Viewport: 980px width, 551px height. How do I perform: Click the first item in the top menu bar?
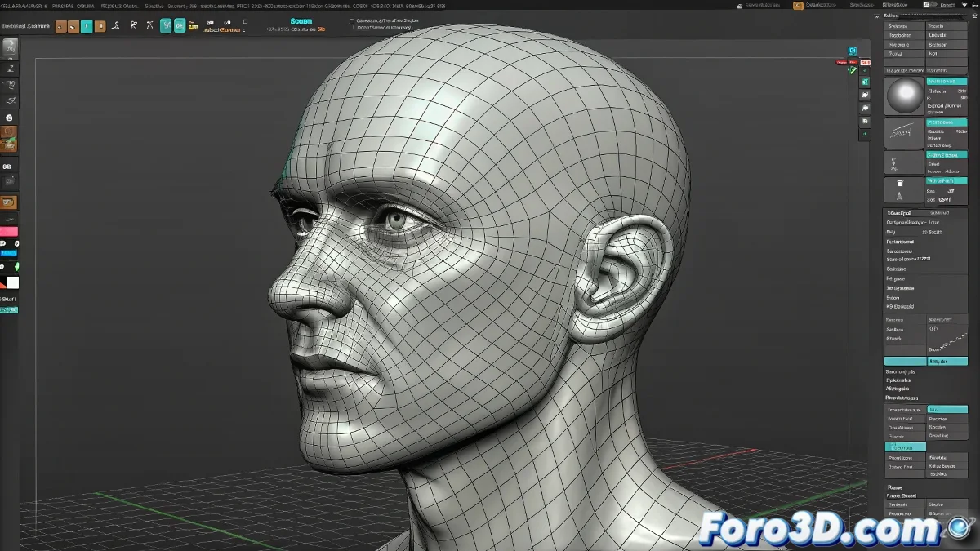pyautogui.click(x=24, y=6)
